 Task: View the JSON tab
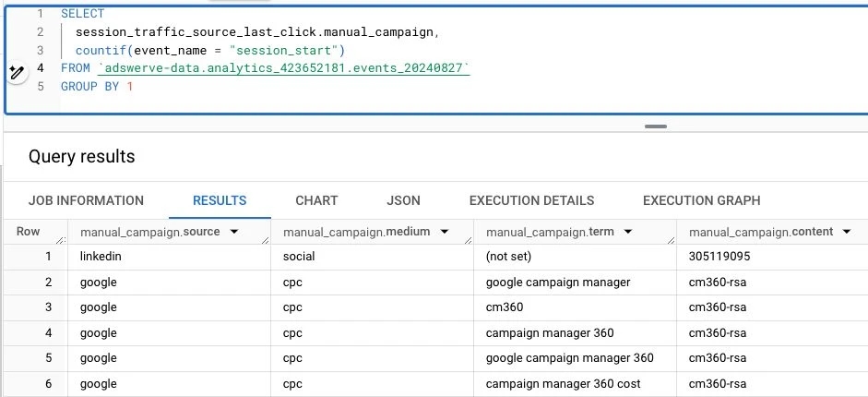click(x=403, y=200)
